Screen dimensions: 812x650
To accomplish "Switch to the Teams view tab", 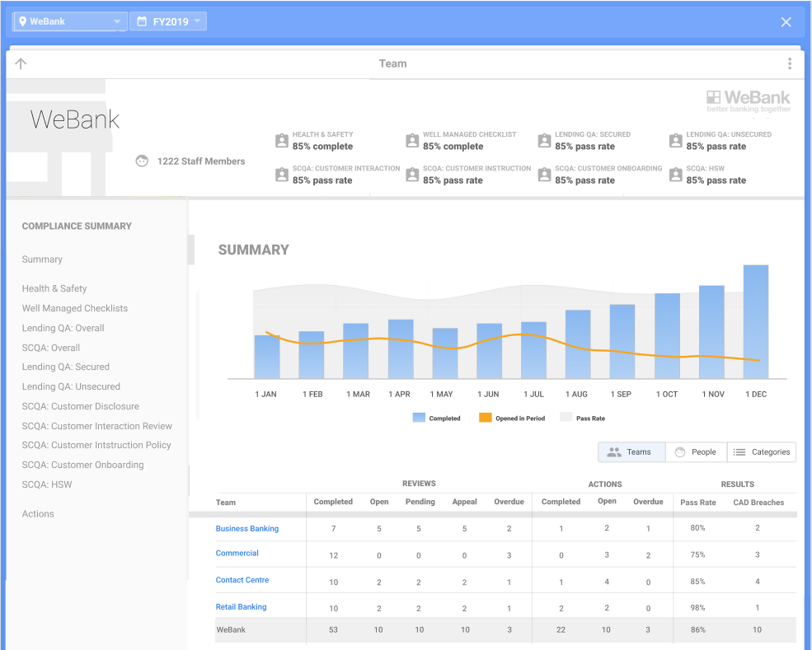I will (631, 451).
